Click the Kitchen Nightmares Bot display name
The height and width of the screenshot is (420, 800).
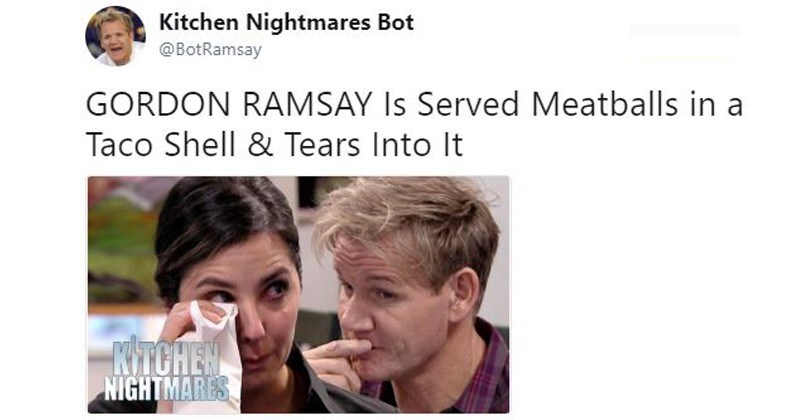[x=286, y=22]
